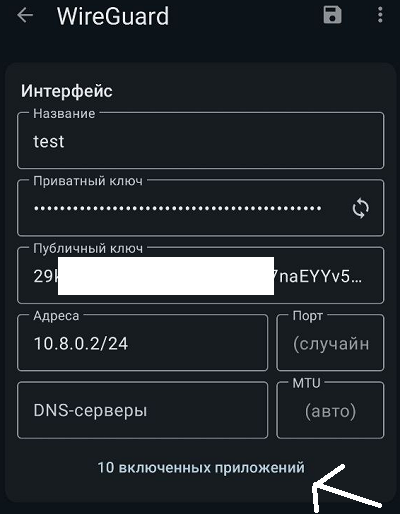Image resolution: width=400 pixels, height=514 pixels.
Task: Click the white redaction box over the key
Action: click(x=166, y=276)
